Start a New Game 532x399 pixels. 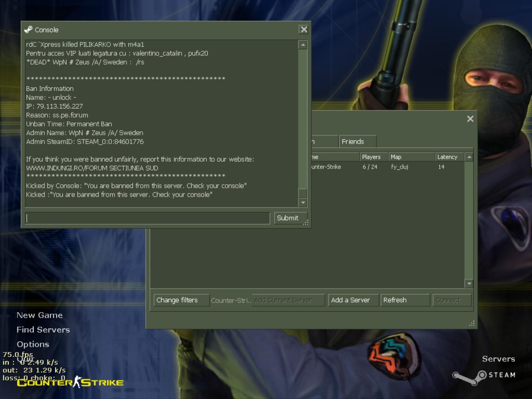(39, 315)
